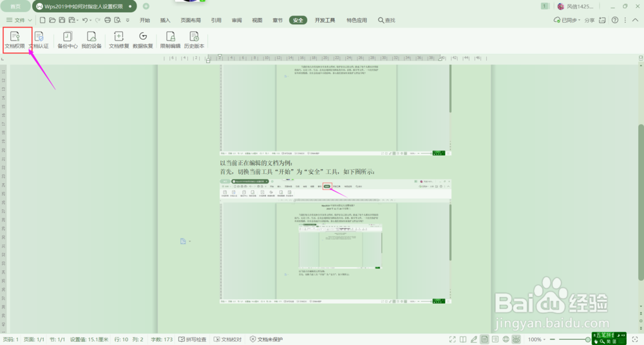
Task: Open print preview icon
Action: tap(117, 20)
